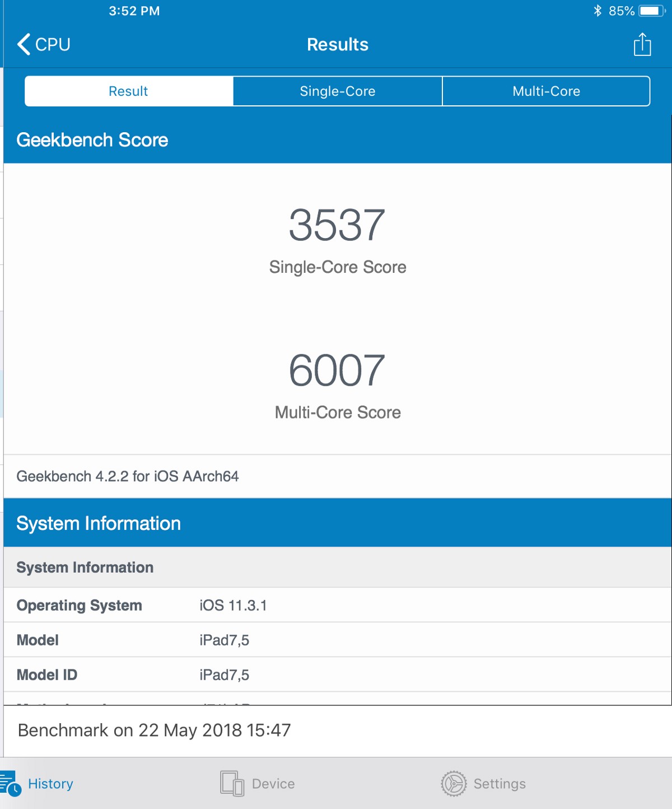Tap the Results title

pyautogui.click(x=338, y=44)
